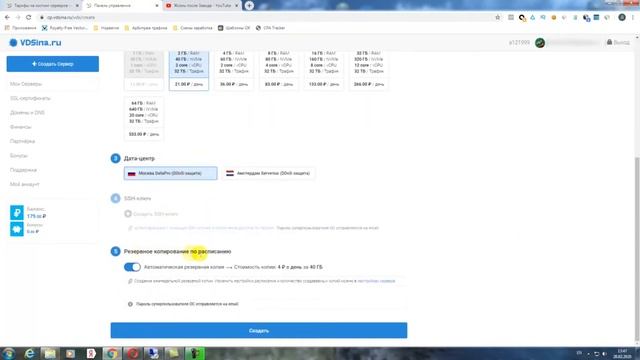Go forward with the browser forward arrow
The image size is (640, 360).
point(18,18)
